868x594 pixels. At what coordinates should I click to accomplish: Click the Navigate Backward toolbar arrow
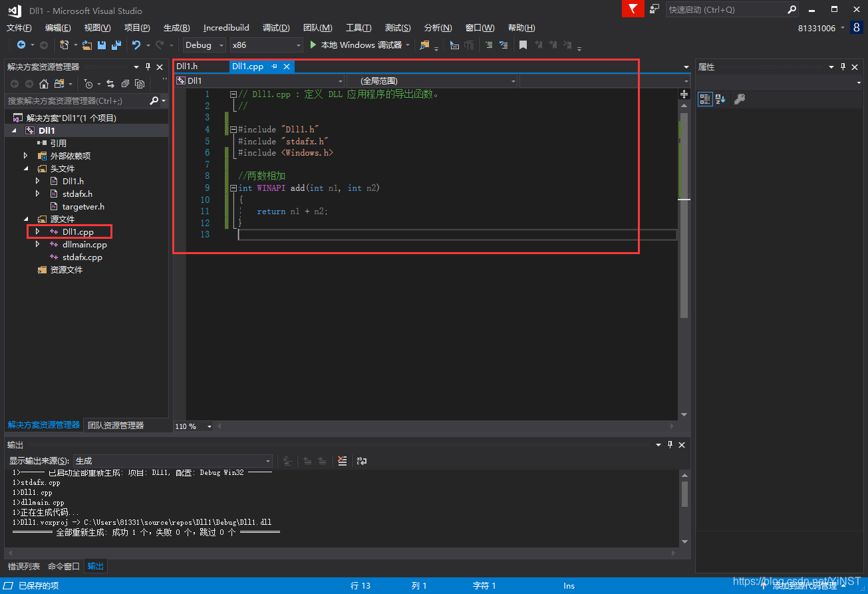[21, 45]
